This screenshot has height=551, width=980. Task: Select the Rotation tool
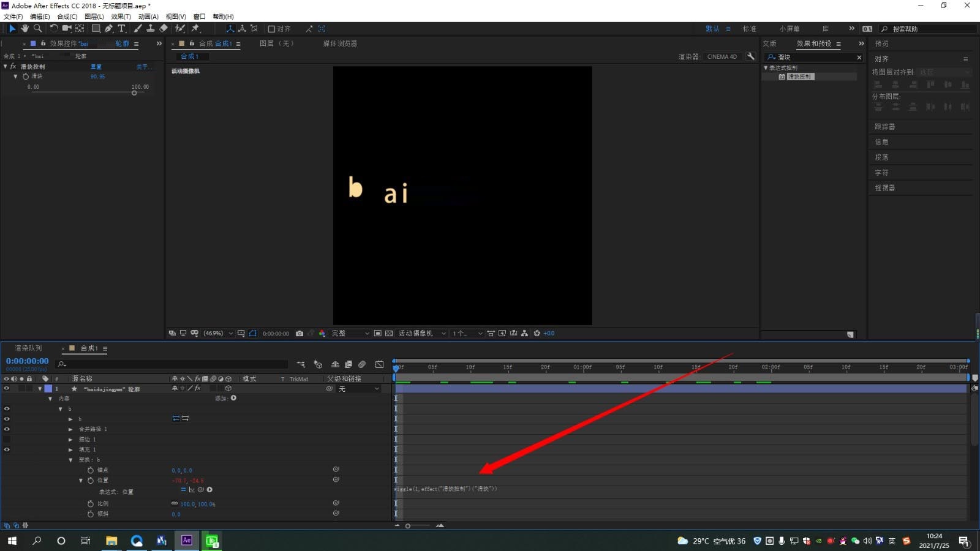tap(54, 28)
